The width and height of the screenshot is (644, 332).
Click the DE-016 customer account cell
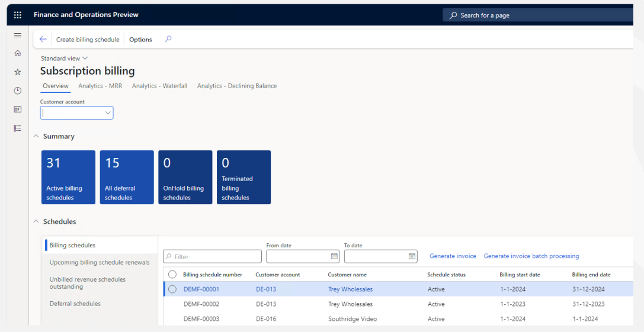tap(266, 319)
